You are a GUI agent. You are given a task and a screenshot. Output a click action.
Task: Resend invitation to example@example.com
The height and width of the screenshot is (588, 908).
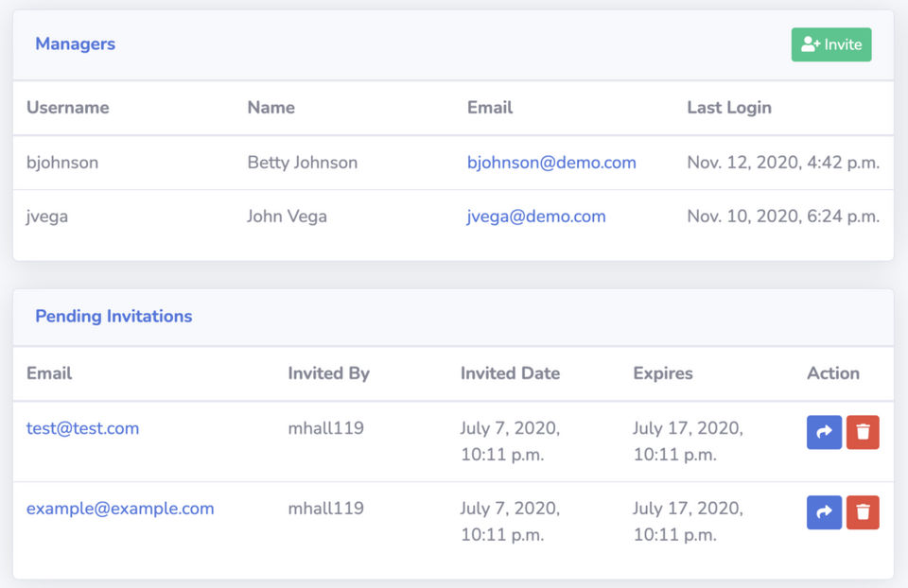(824, 512)
